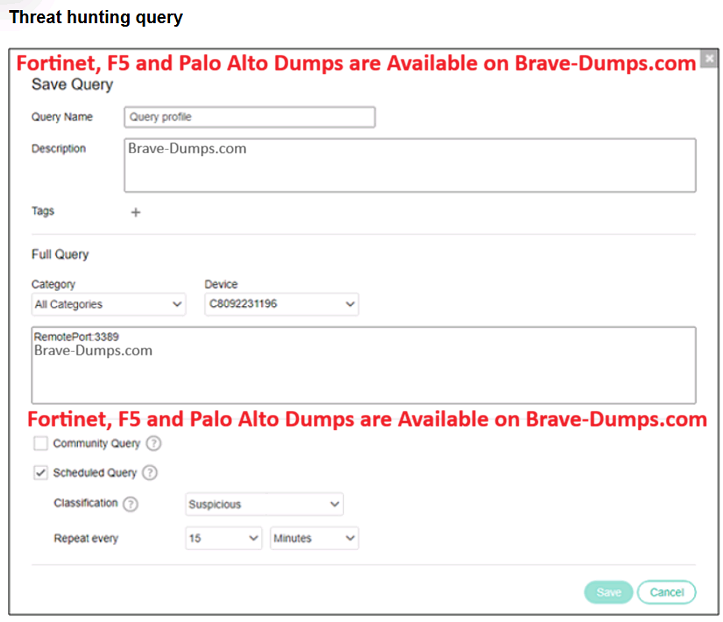Open the Repeat every interval dropdown showing 15

223,538
